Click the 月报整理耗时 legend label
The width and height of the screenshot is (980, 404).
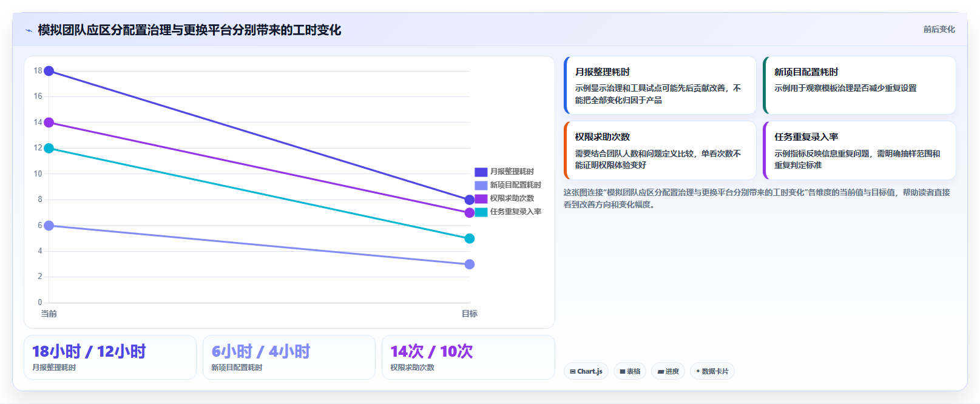pos(512,172)
